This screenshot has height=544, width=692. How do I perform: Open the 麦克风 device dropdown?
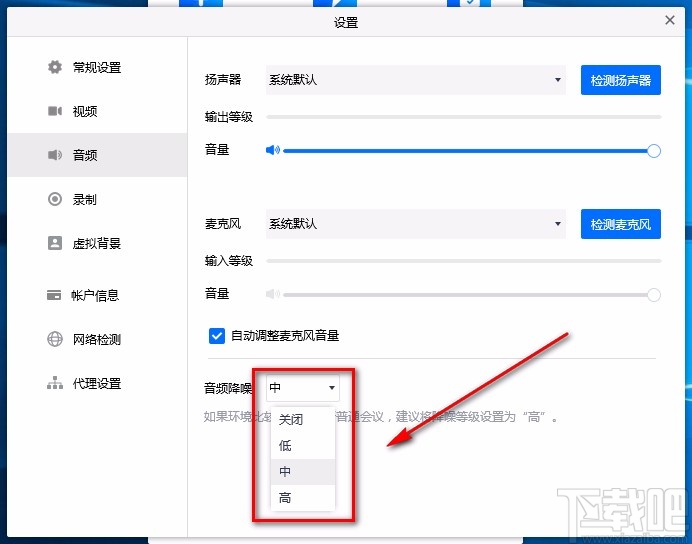(x=415, y=224)
